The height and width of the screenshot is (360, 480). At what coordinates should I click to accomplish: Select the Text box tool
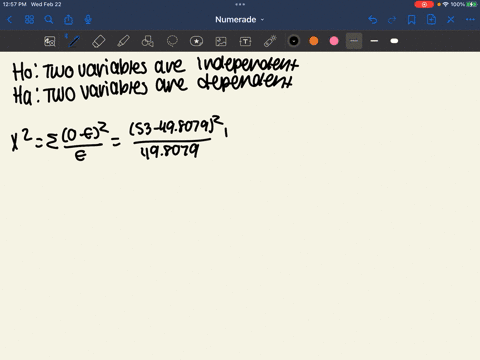245,41
